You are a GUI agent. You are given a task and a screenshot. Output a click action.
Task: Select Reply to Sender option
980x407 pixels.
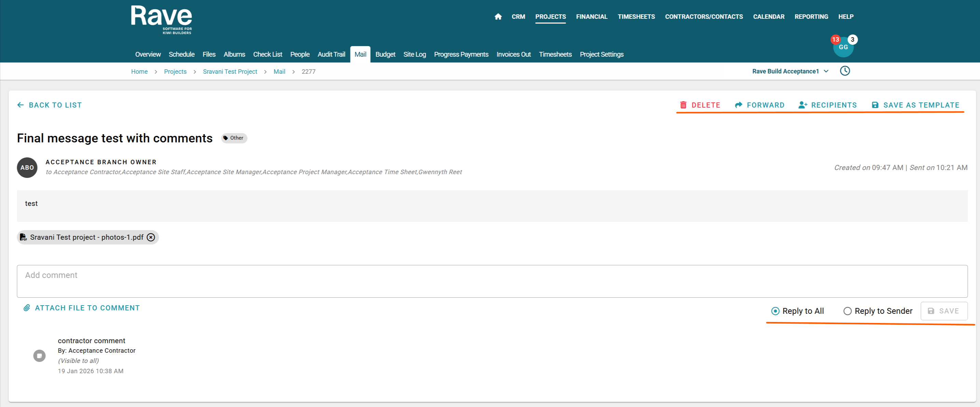(847, 311)
